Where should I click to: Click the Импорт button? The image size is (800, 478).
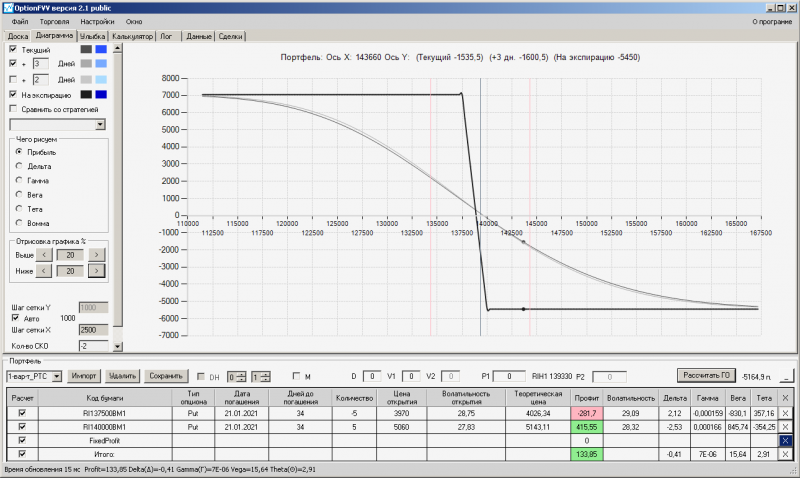pos(84,376)
